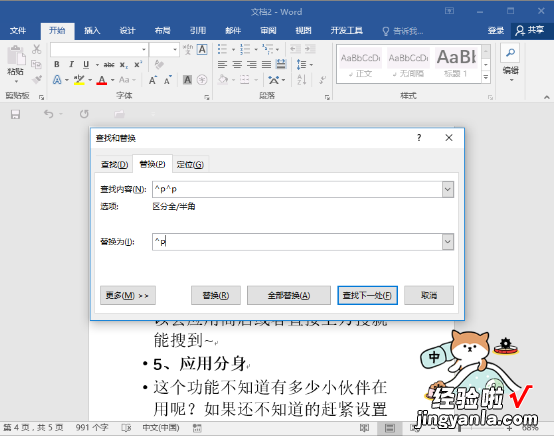Switch to the 定位(G) dialog tab
The width and height of the screenshot is (554, 436).
coord(190,164)
